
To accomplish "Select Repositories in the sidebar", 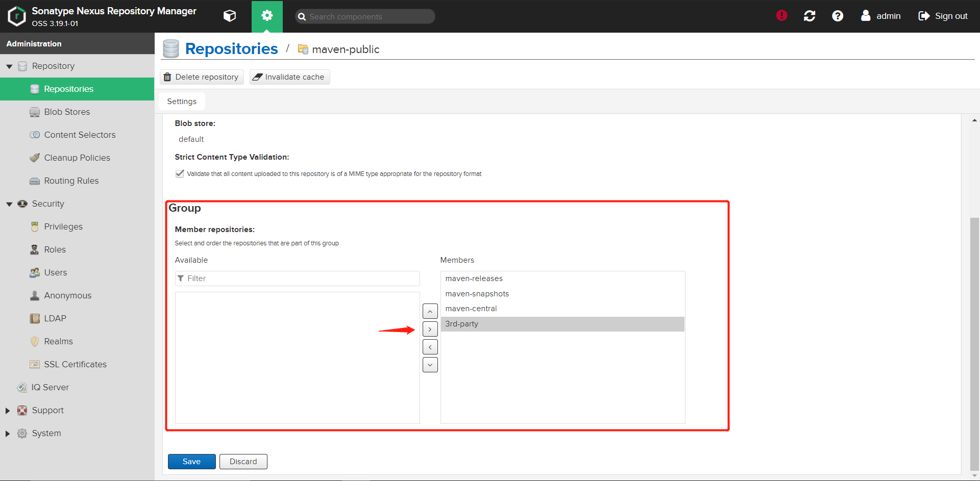I will click(77, 89).
